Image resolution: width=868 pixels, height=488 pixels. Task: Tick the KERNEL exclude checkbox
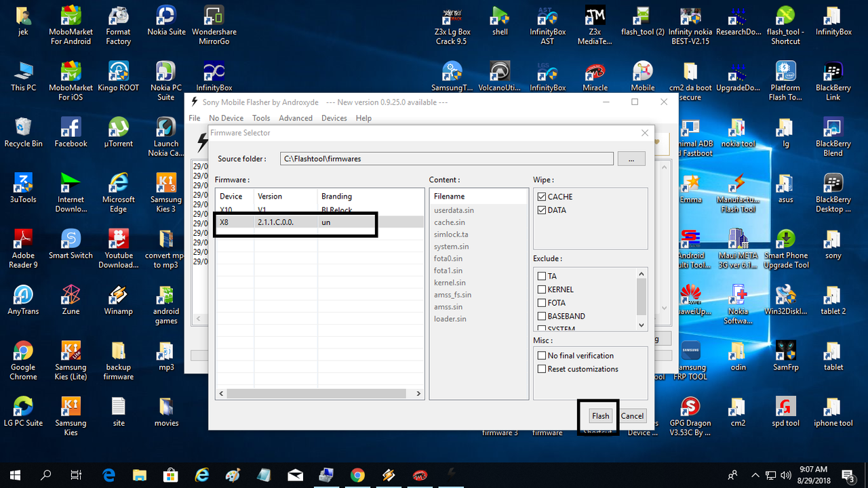[542, 289]
